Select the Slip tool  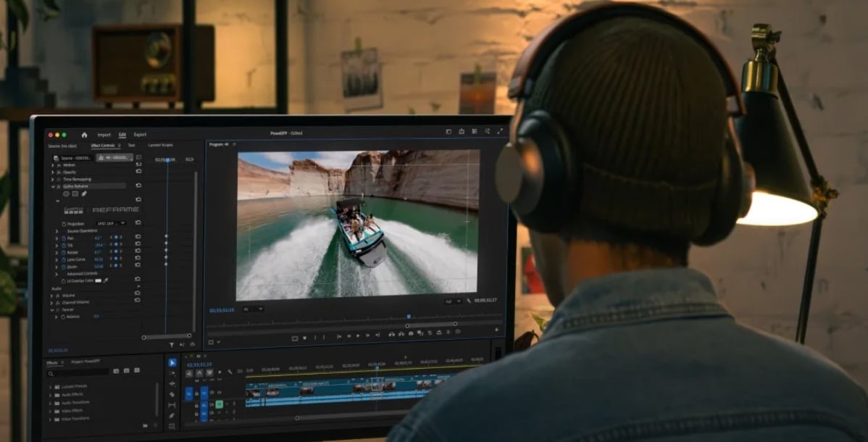pyautogui.click(x=172, y=406)
